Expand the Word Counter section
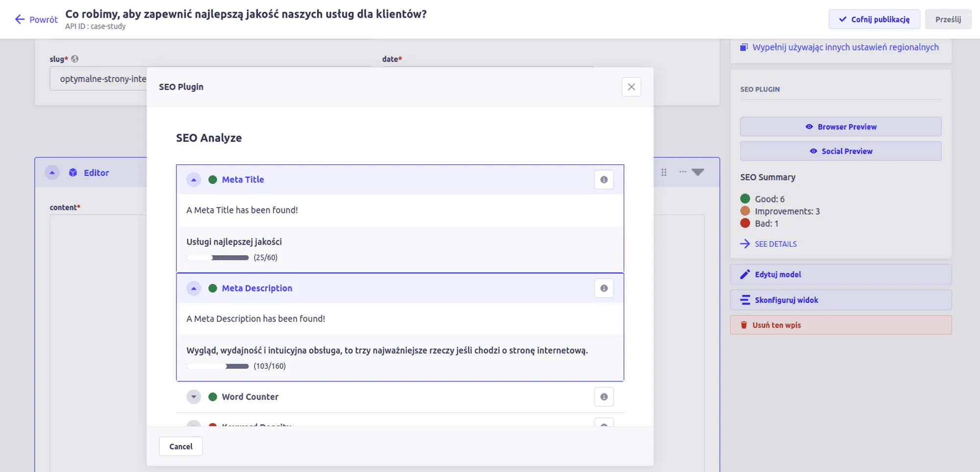Image resolution: width=980 pixels, height=472 pixels. [x=194, y=397]
